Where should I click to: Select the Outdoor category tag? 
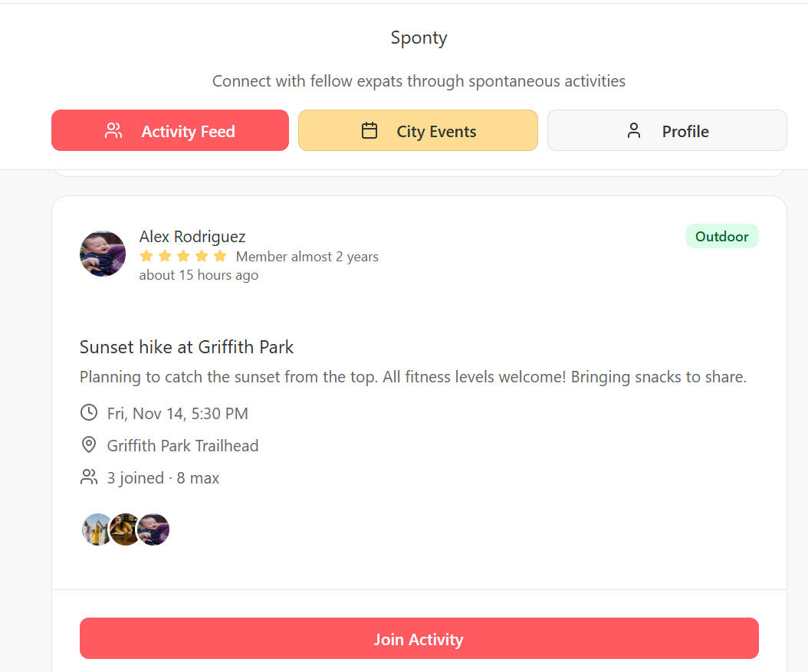(x=721, y=237)
